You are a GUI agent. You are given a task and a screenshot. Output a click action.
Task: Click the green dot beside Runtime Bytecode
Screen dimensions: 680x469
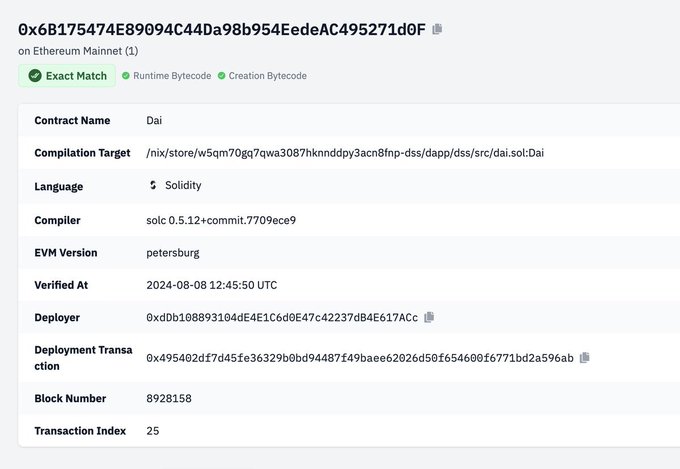(x=126, y=76)
